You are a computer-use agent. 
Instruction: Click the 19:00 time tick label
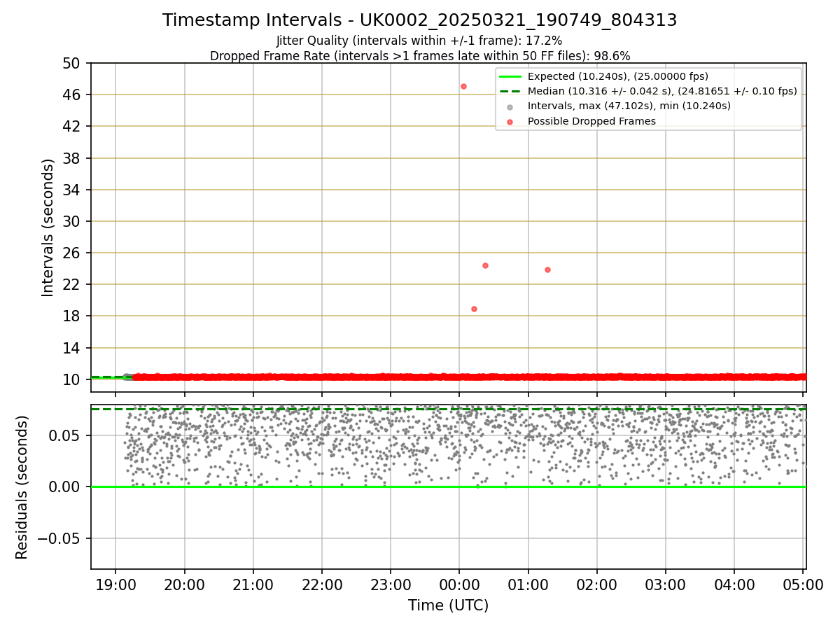tap(115, 585)
